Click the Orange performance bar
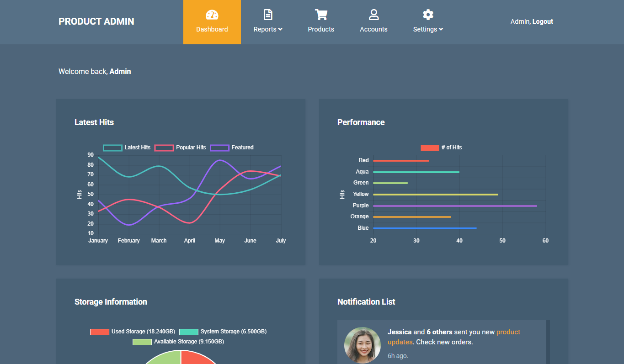Screen dimensions: 624x364 [x=412, y=217]
